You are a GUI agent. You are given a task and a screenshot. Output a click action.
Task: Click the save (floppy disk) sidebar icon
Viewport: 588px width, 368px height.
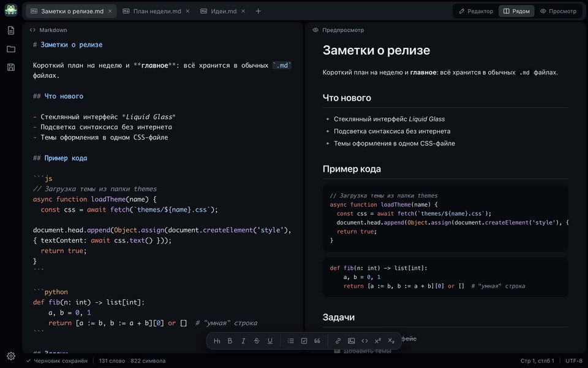pos(11,67)
